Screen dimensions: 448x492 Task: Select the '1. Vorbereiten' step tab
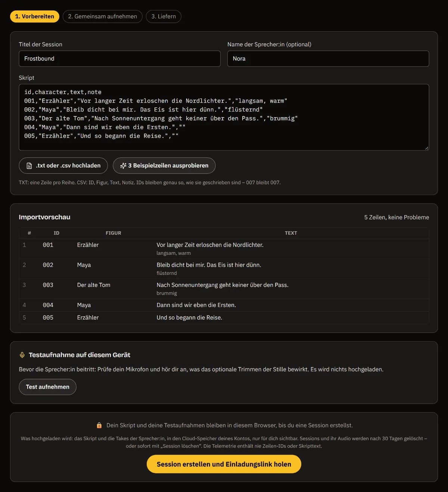(35, 16)
